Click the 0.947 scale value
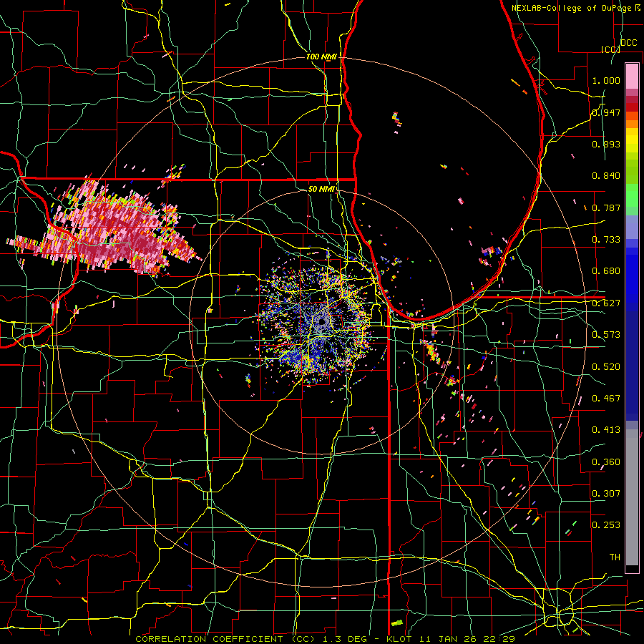The height and width of the screenshot is (644, 644). [606, 112]
